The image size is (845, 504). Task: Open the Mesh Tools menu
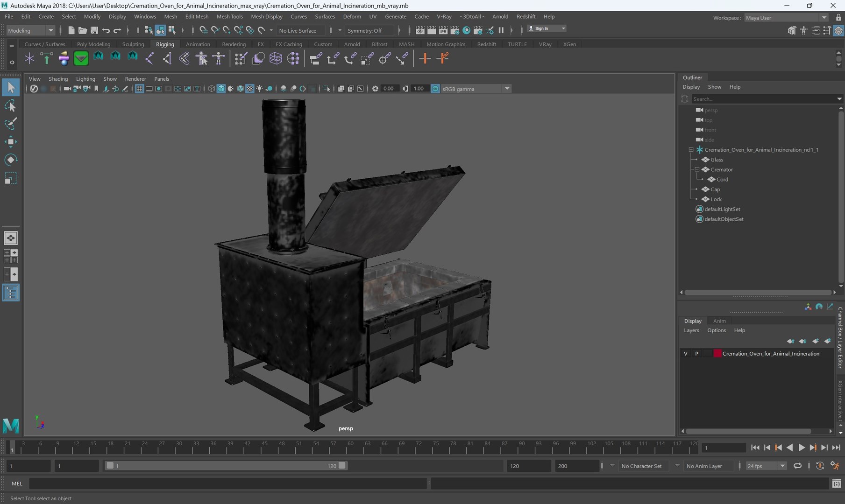point(229,16)
